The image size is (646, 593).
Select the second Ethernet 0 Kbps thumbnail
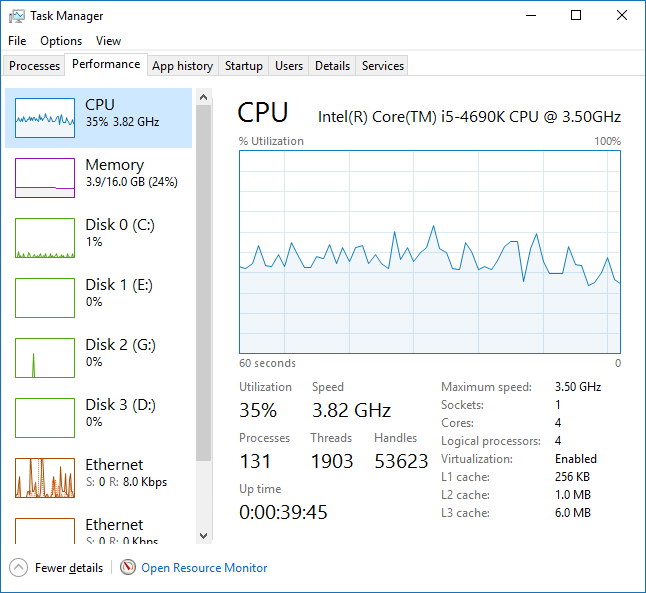point(45,531)
